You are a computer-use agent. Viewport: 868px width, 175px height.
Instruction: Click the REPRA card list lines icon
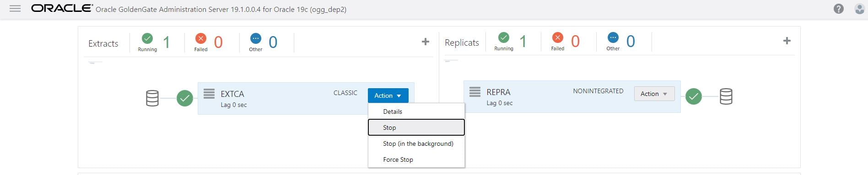[x=475, y=92]
